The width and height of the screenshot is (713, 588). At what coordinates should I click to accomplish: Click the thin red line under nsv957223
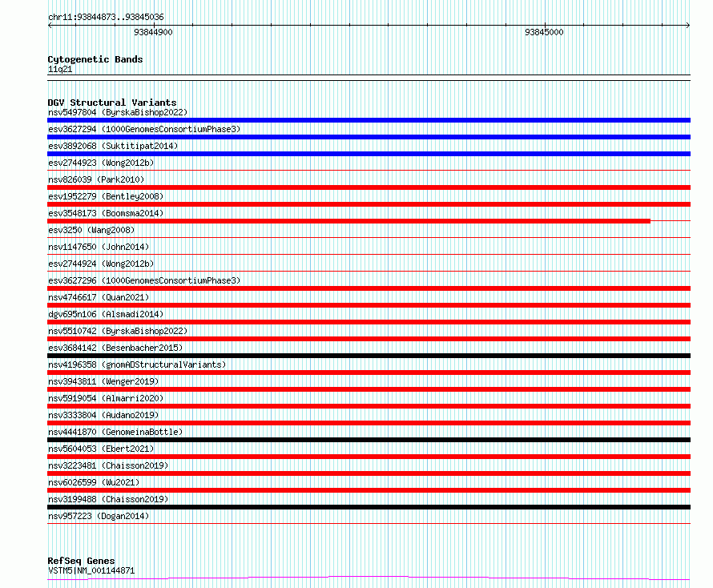pyautogui.click(x=369, y=523)
